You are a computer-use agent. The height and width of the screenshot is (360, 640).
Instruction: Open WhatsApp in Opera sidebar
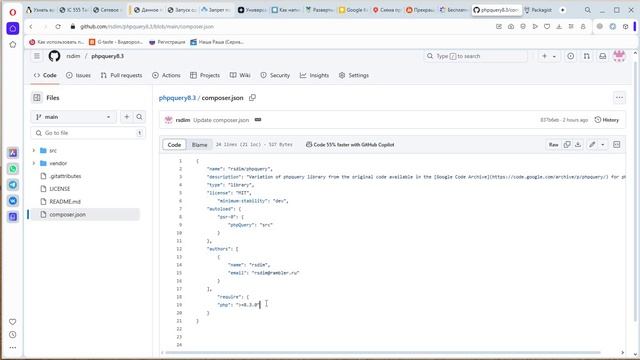(13, 169)
